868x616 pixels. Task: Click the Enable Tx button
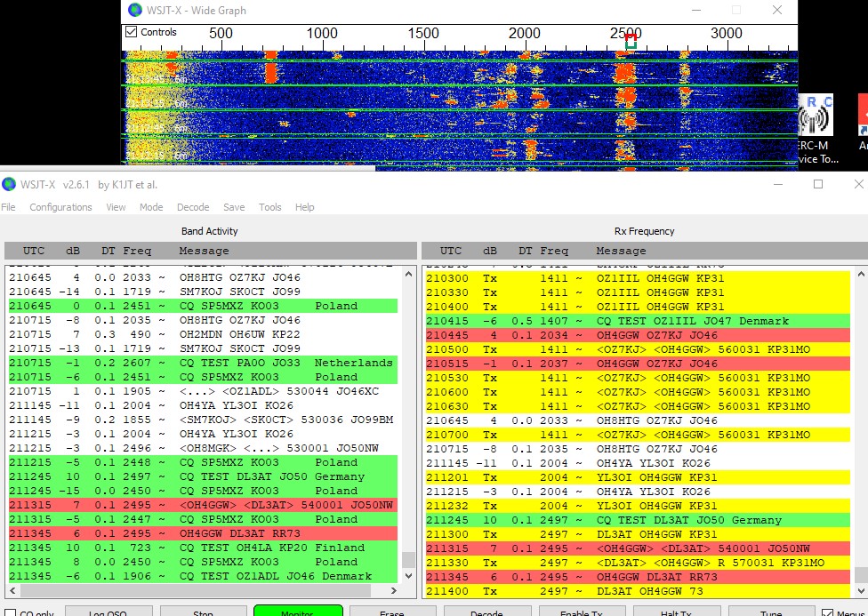click(582, 611)
